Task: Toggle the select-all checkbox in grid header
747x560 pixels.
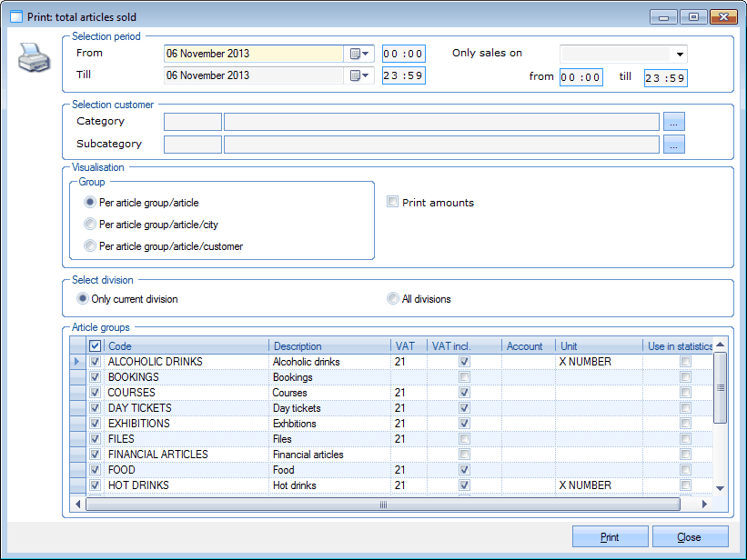Action: tap(96, 346)
